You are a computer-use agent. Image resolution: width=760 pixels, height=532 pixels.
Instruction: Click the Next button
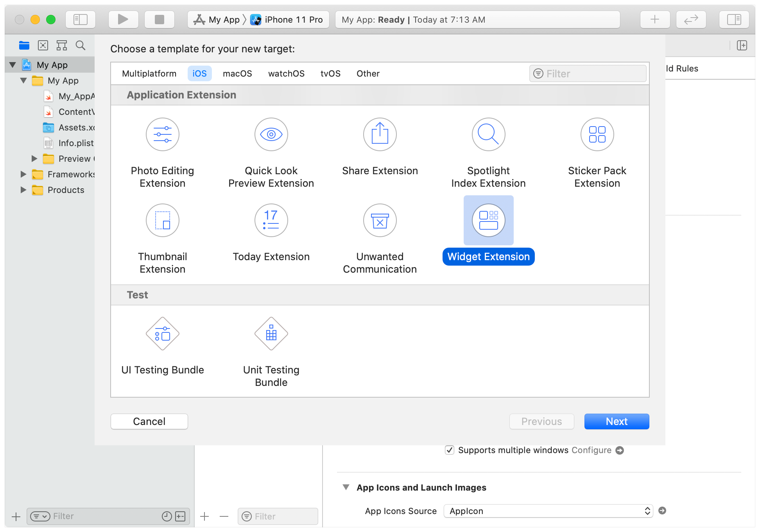(x=616, y=421)
